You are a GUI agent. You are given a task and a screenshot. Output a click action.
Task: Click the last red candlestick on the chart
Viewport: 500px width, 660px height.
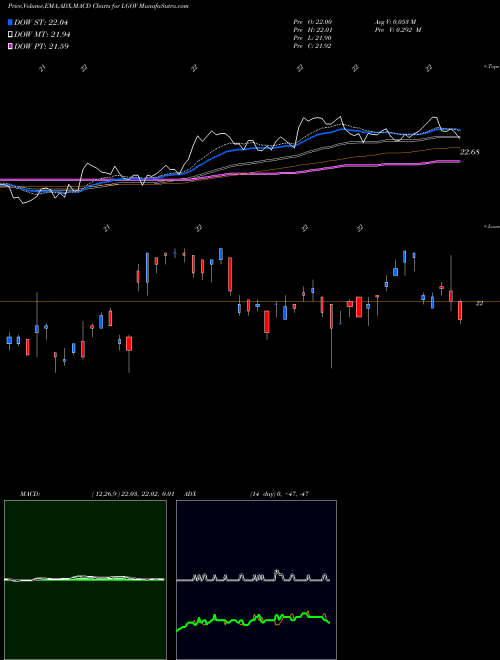pyautogui.click(x=460, y=311)
